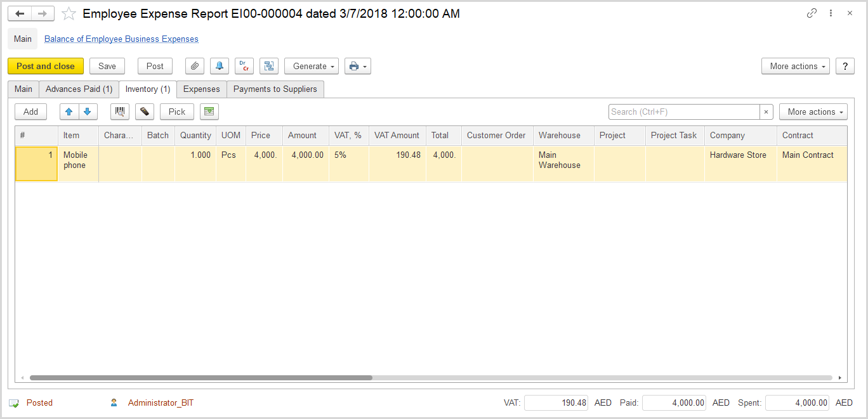Open the Generate dropdown
The width and height of the screenshot is (868, 419).
[x=311, y=66]
